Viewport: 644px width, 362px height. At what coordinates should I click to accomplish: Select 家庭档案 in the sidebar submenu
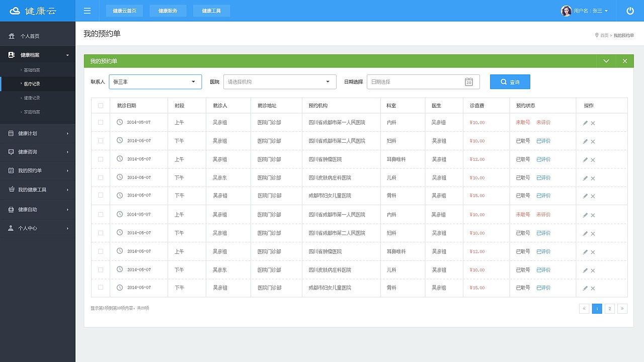[x=32, y=112]
